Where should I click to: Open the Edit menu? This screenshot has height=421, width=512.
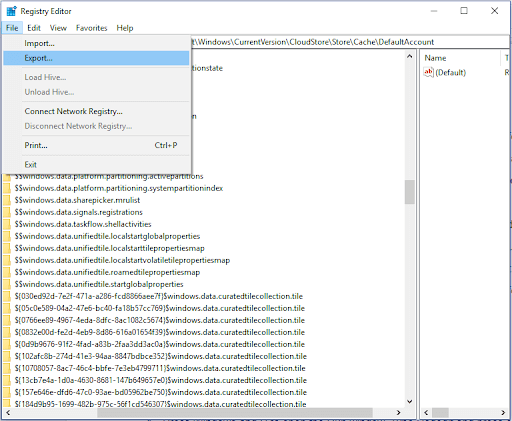point(34,28)
